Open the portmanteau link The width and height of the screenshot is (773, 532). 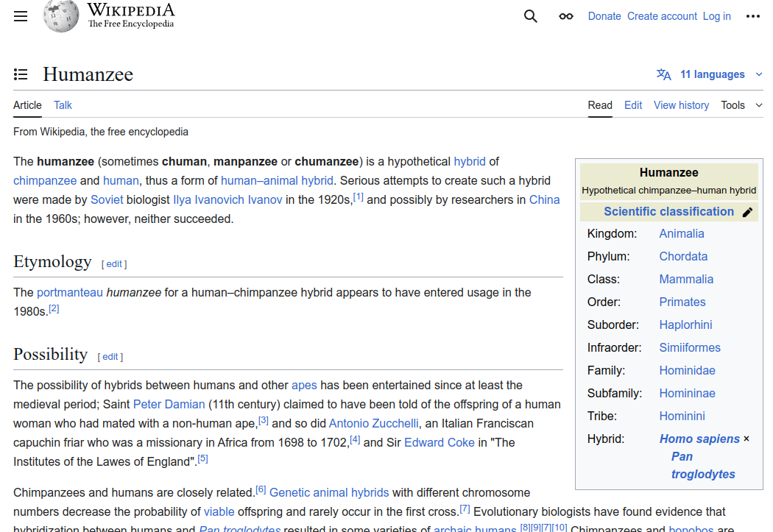point(70,293)
